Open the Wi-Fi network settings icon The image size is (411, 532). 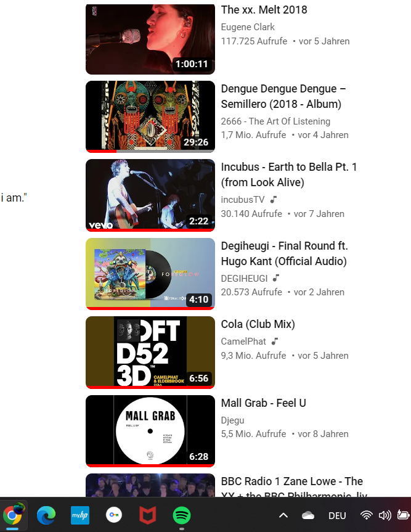point(366,515)
